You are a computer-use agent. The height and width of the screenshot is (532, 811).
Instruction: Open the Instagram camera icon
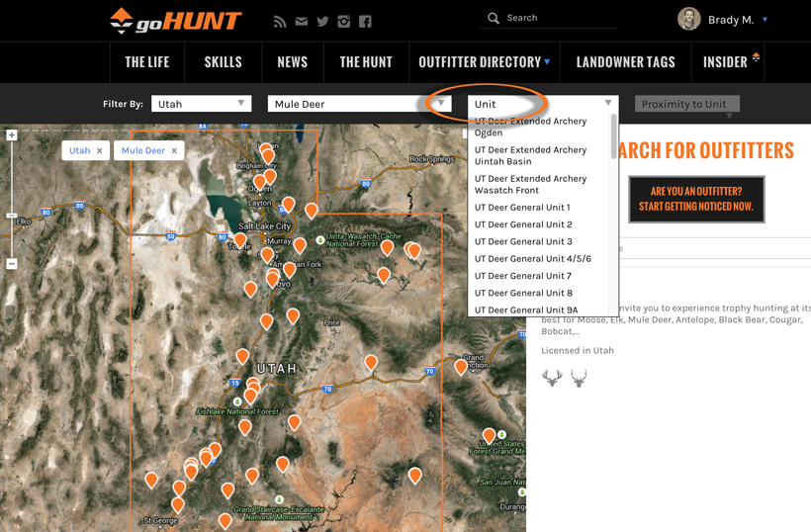coord(344,21)
